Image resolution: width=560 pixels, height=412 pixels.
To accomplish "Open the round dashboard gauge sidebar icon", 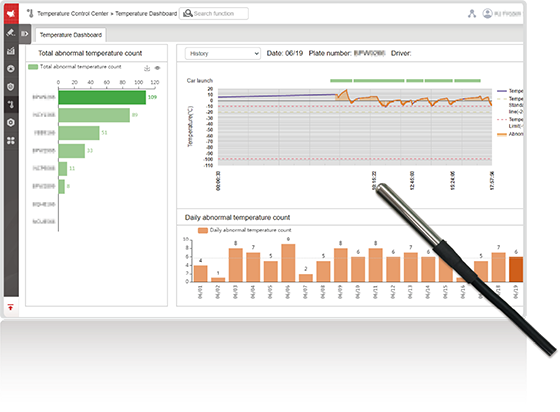I will point(11,69).
